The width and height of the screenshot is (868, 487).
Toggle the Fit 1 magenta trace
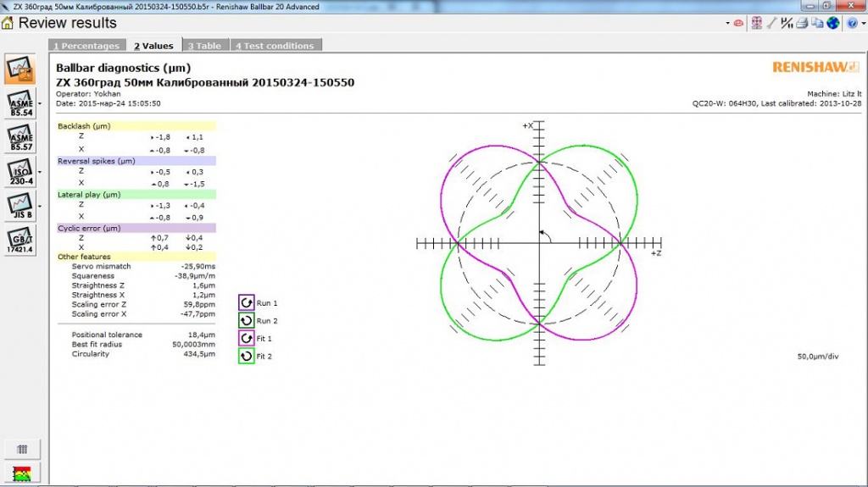pos(247,339)
